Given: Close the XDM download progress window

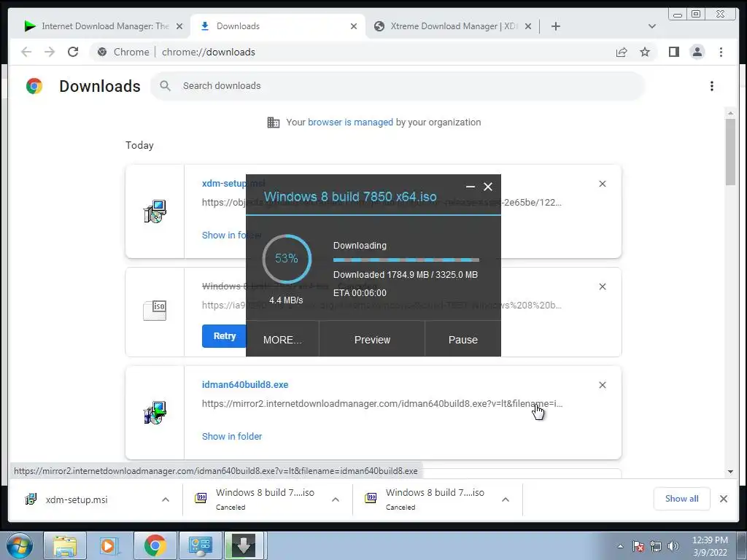Looking at the screenshot, I should pos(488,187).
